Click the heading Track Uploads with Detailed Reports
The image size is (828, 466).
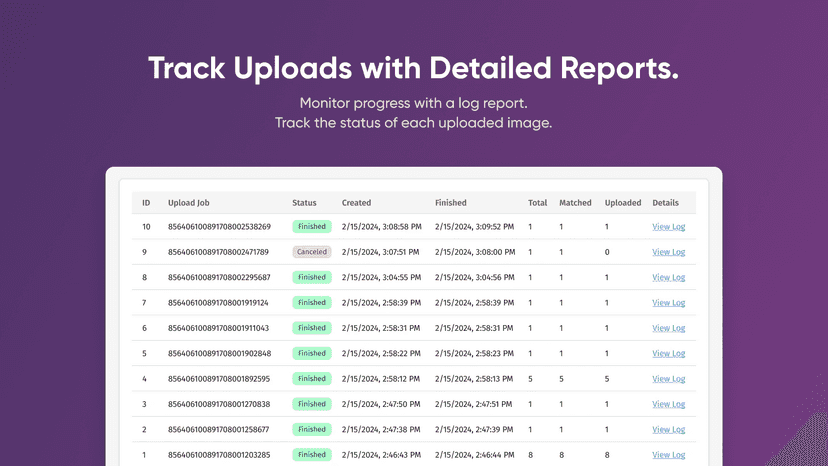point(413,68)
